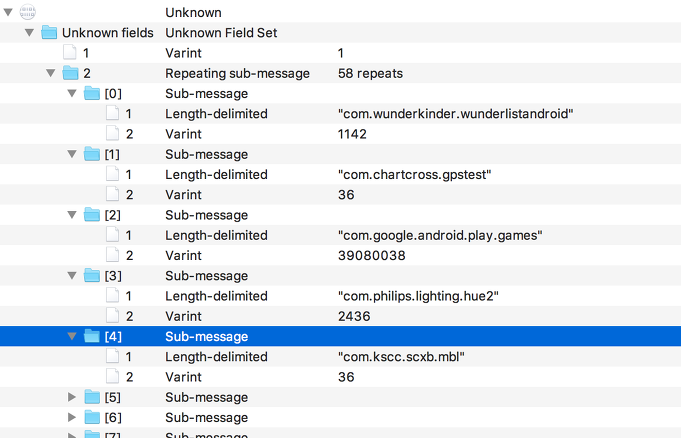Click "Varint" type in the 2436 row
Screen dimensions: 681x438
coord(183,316)
